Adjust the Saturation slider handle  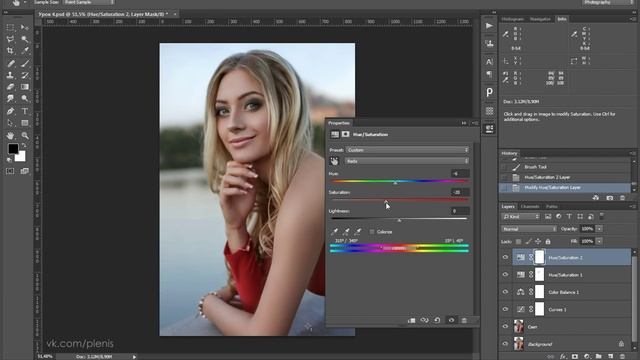click(386, 202)
